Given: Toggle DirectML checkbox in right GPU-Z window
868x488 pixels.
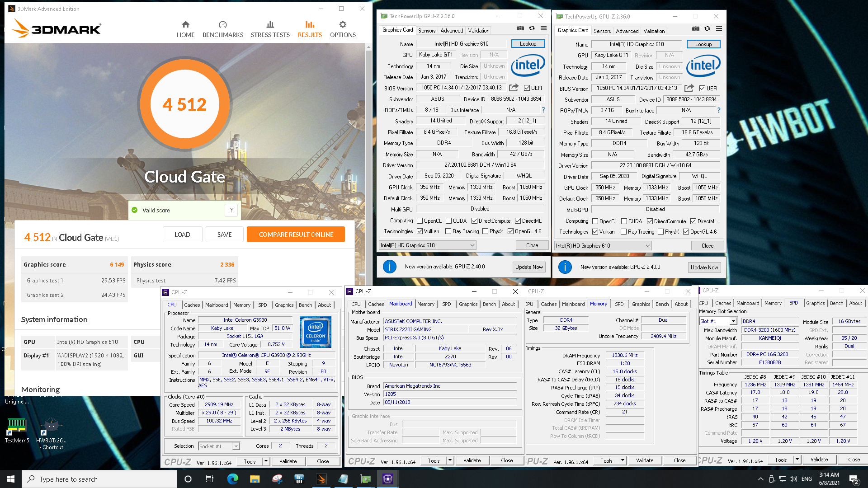Looking at the screenshot, I should [x=693, y=221].
